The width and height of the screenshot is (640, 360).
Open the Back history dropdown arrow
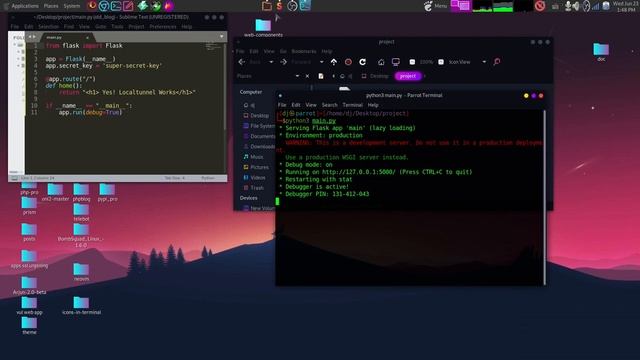click(271, 62)
